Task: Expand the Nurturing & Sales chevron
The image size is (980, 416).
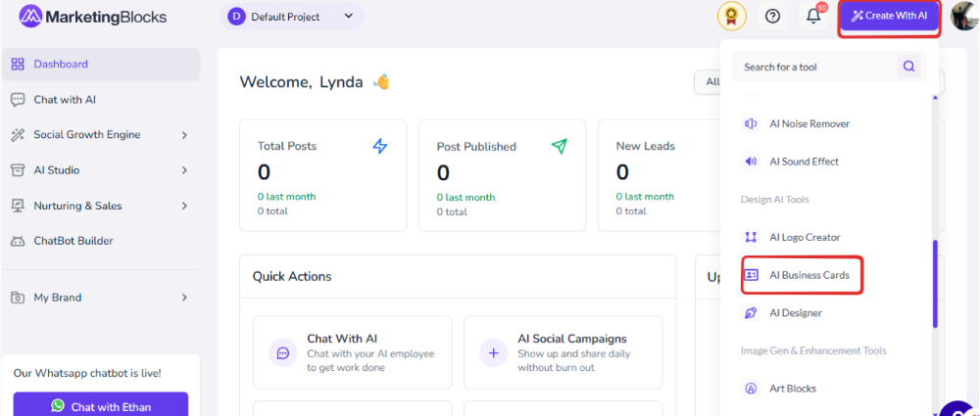Action: click(184, 206)
